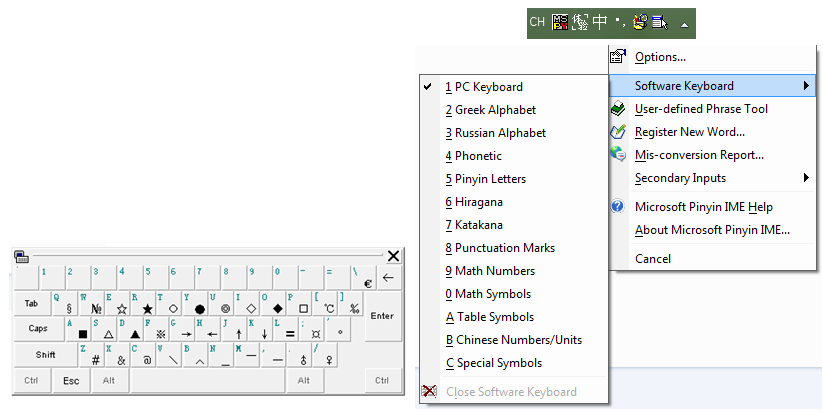Open Mis-conversion Report...

(699, 155)
